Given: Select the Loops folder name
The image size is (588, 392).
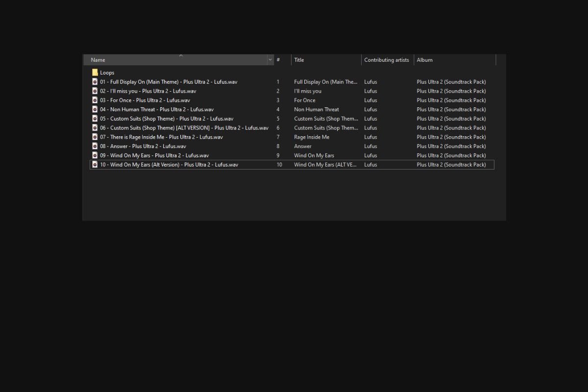Looking at the screenshot, I should 107,73.
